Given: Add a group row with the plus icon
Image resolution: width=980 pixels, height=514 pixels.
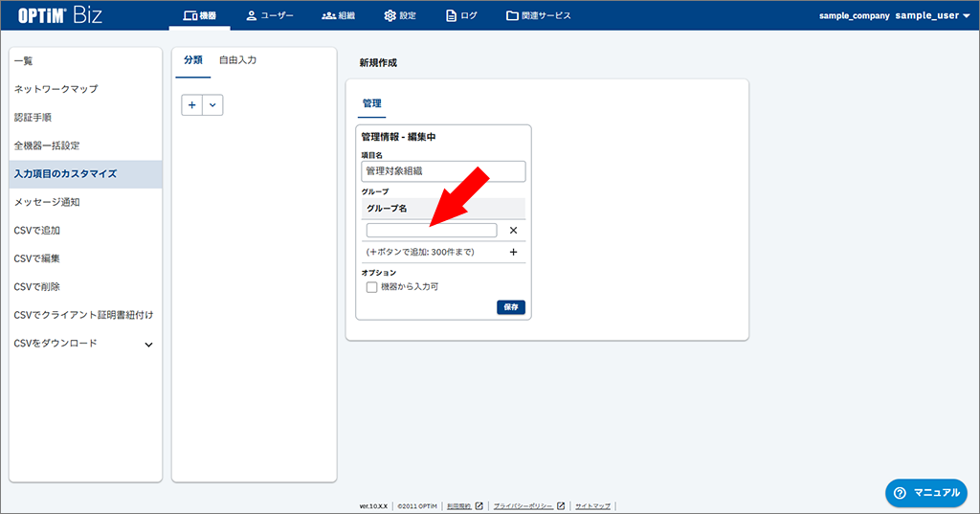Looking at the screenshot, I should coord(513,252).
